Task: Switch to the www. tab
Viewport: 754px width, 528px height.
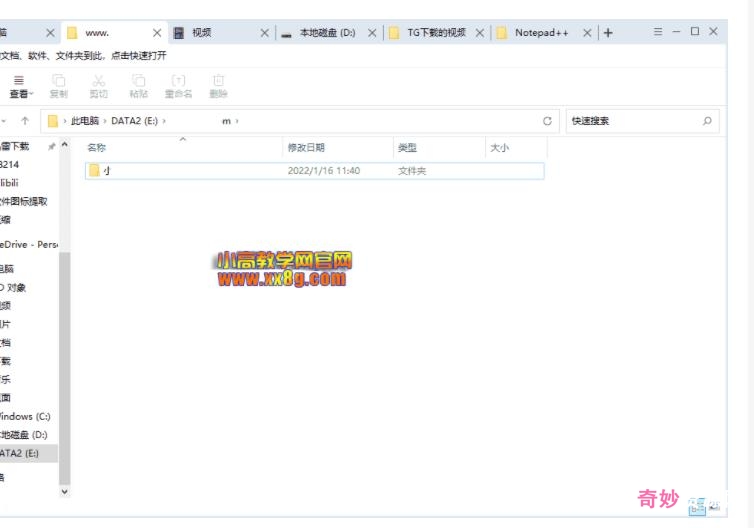Action: [114, 33]
